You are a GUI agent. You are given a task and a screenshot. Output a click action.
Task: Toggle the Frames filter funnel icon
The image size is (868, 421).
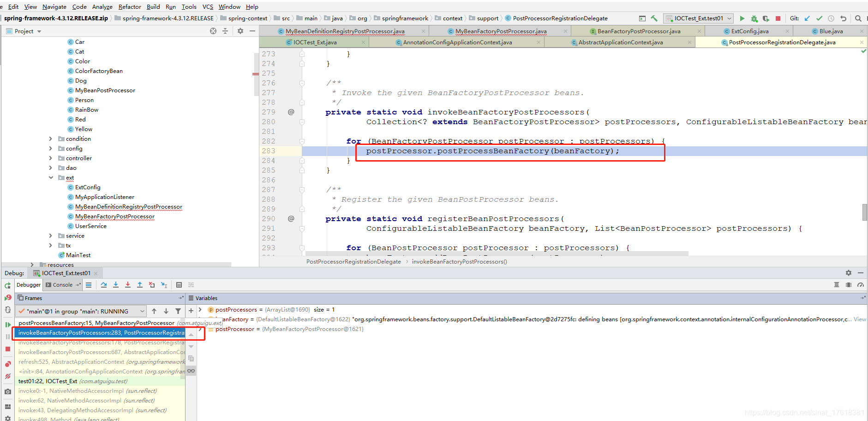click(178, 311)
